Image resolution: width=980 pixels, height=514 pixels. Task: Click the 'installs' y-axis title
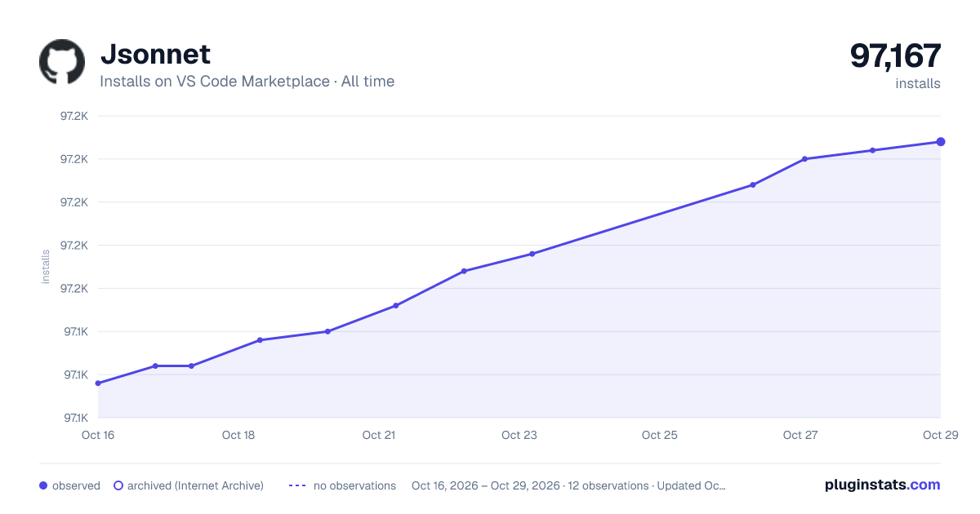[x=46, y=267]
